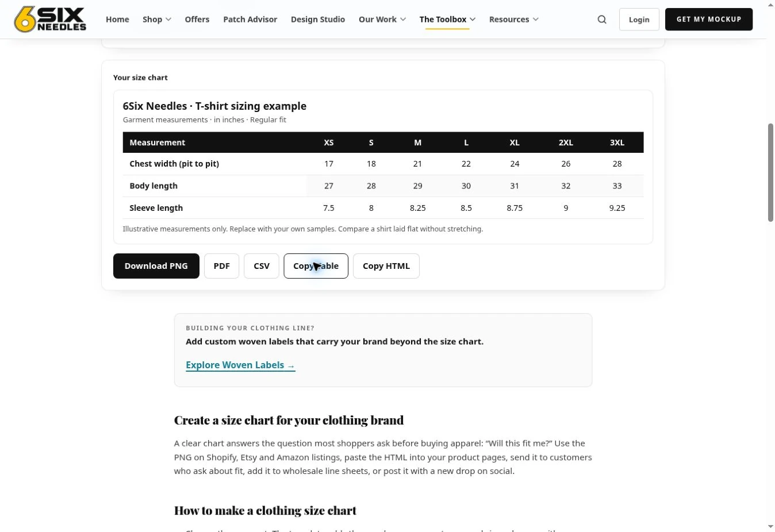Expand the Our Work dropdown
The image size is (775, 532).
click(382, 20)
